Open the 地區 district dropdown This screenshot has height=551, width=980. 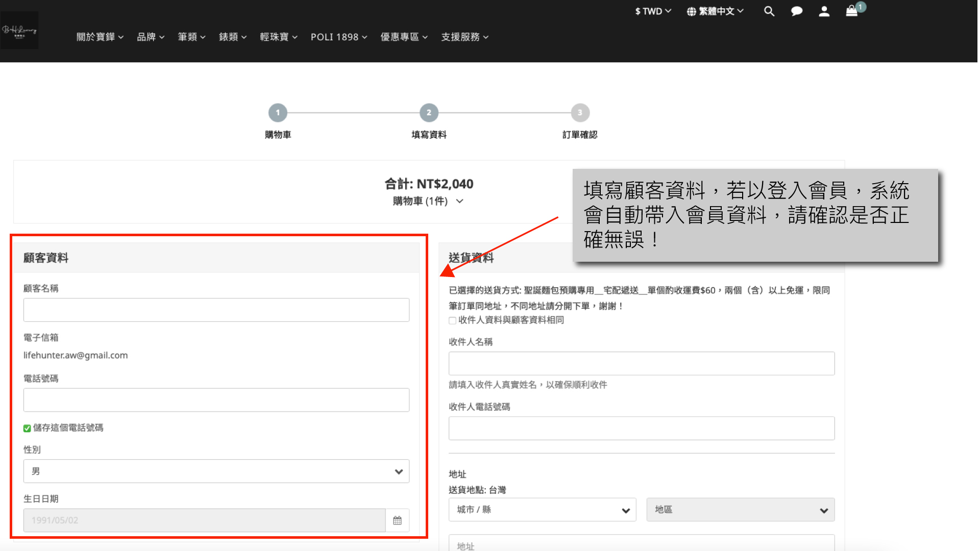point(740,510)
